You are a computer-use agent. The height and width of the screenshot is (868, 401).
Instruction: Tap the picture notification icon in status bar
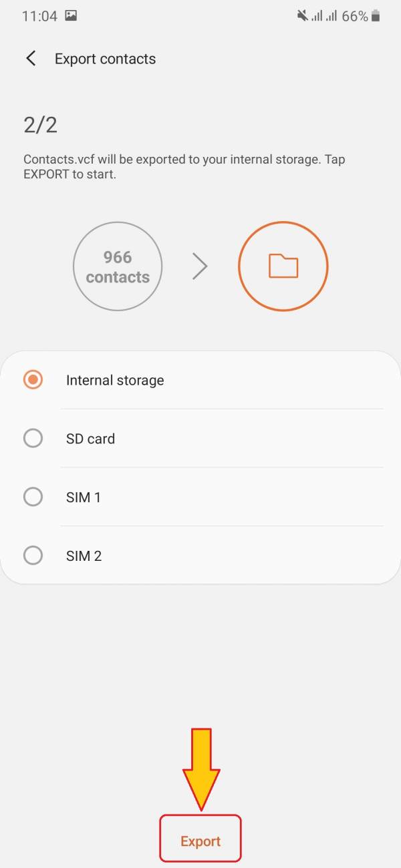coord(72,16)
